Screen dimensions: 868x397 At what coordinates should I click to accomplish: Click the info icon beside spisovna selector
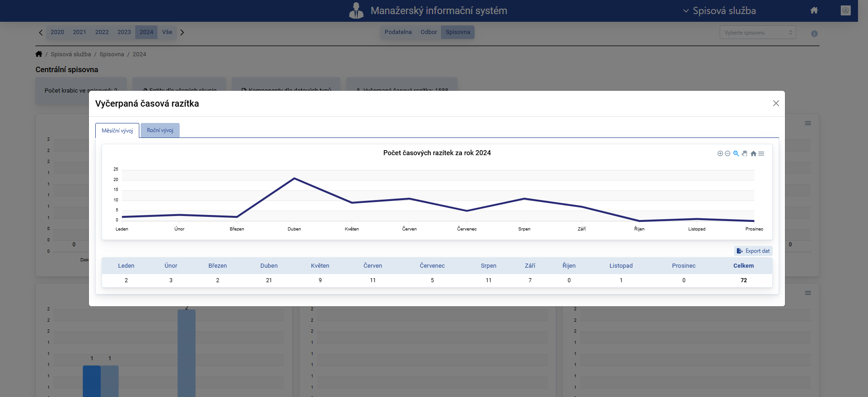click(x=814, y=34)
